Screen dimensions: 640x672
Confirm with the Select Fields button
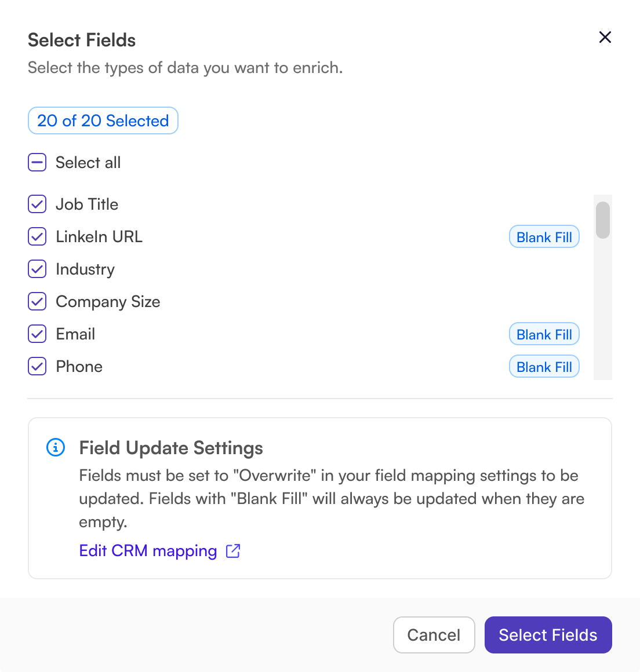[x=548, y=635]
